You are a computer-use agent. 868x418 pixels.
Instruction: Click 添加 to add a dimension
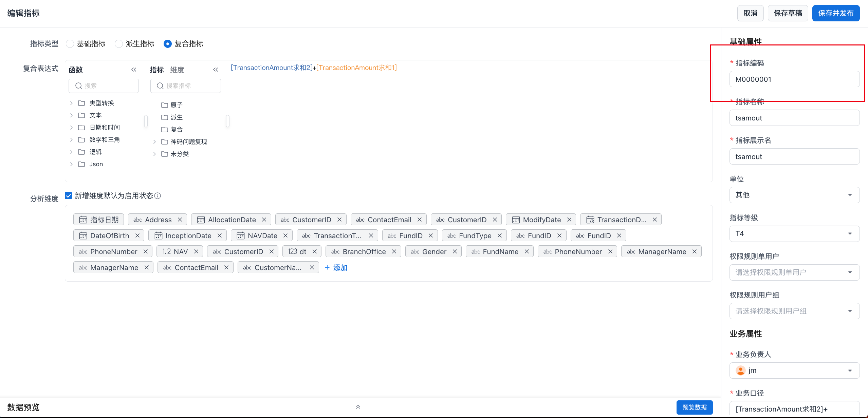click(336, 267)
